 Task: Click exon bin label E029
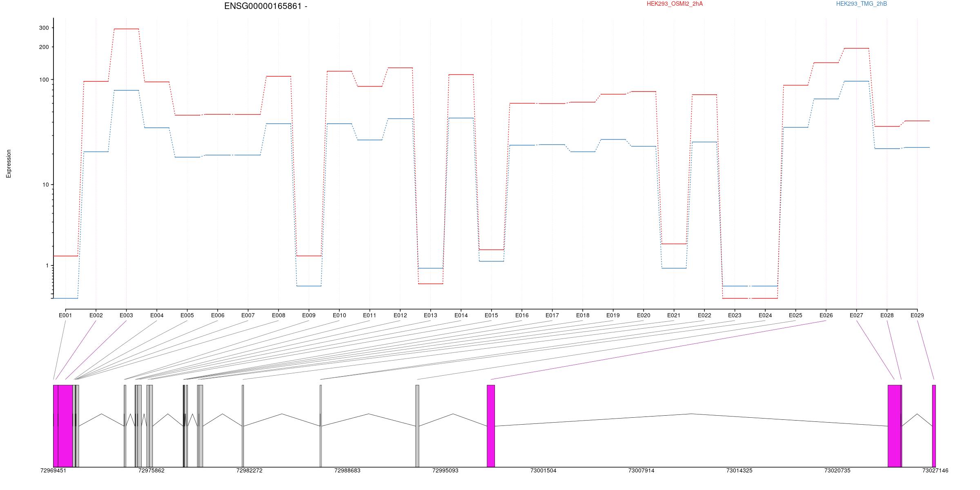click(917, 315)
